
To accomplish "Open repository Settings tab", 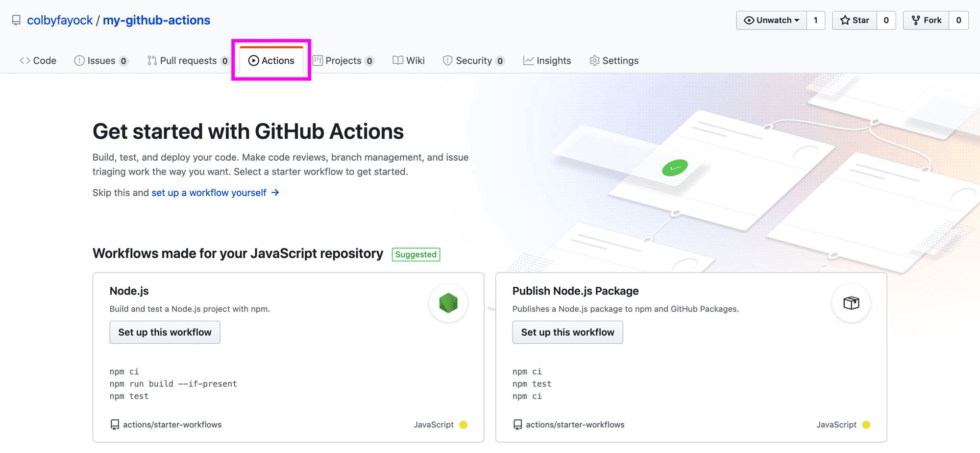I will click(x=614, y=60).
